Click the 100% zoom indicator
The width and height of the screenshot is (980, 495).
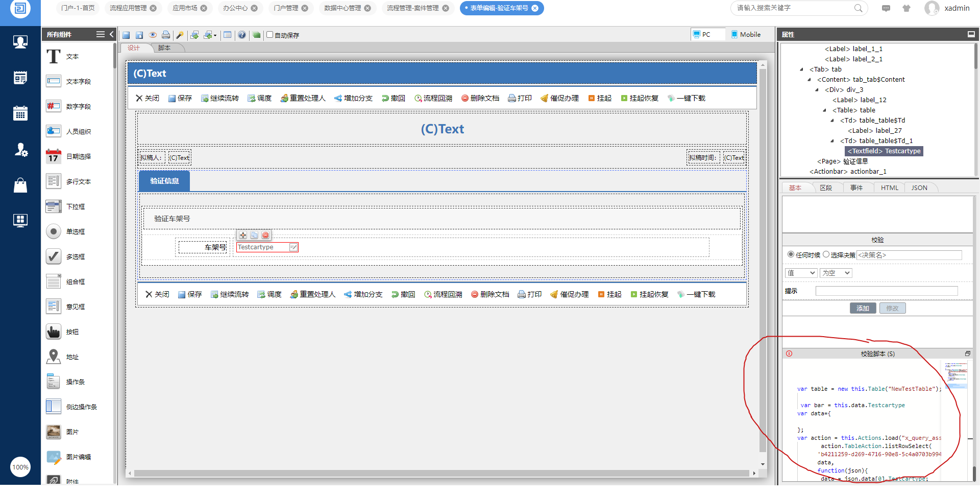click(x=20, y=467)
